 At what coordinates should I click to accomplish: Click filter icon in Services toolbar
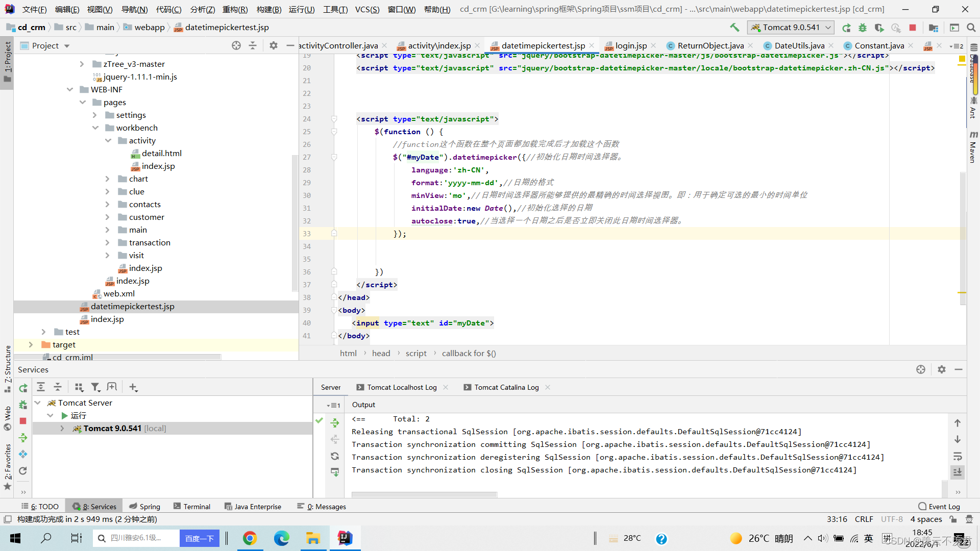(x=95, y=387)
